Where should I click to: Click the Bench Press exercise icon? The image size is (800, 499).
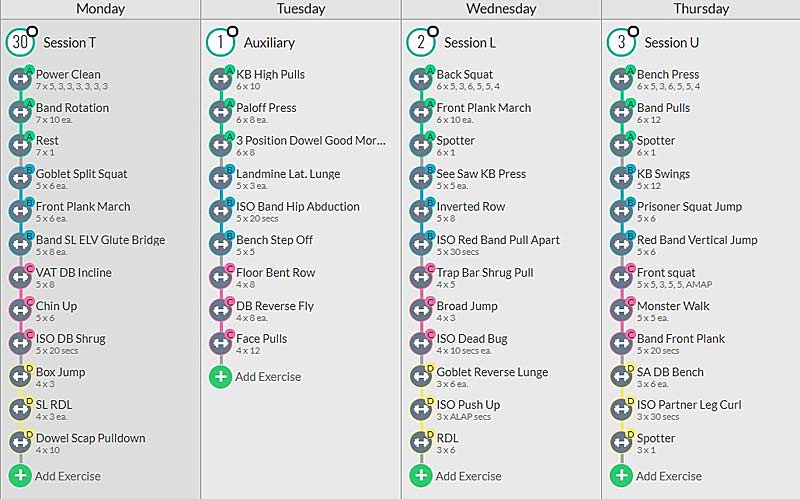[x=621, y=79]
